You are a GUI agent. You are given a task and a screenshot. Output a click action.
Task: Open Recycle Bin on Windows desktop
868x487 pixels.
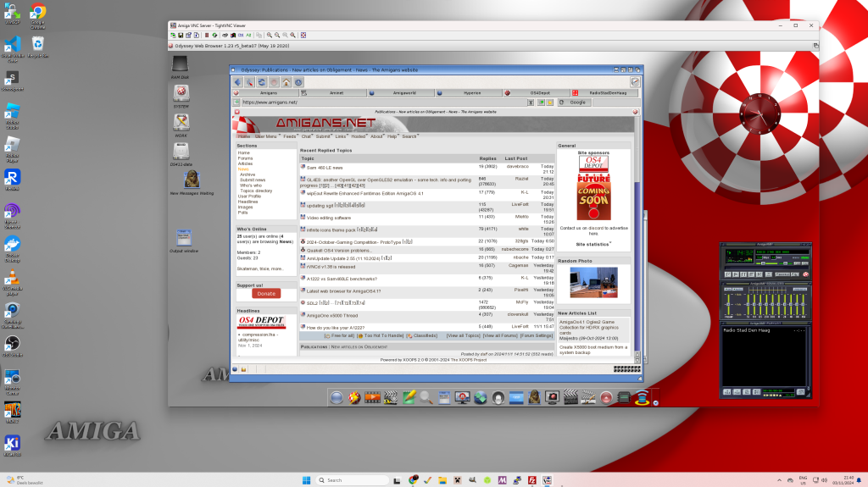(37, 47)
